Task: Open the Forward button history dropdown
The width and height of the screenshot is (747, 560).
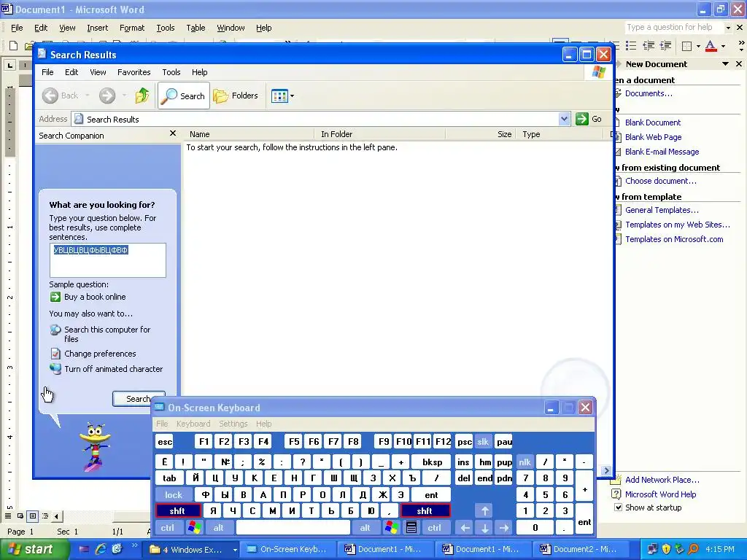Action: click(x=124, y=96)
